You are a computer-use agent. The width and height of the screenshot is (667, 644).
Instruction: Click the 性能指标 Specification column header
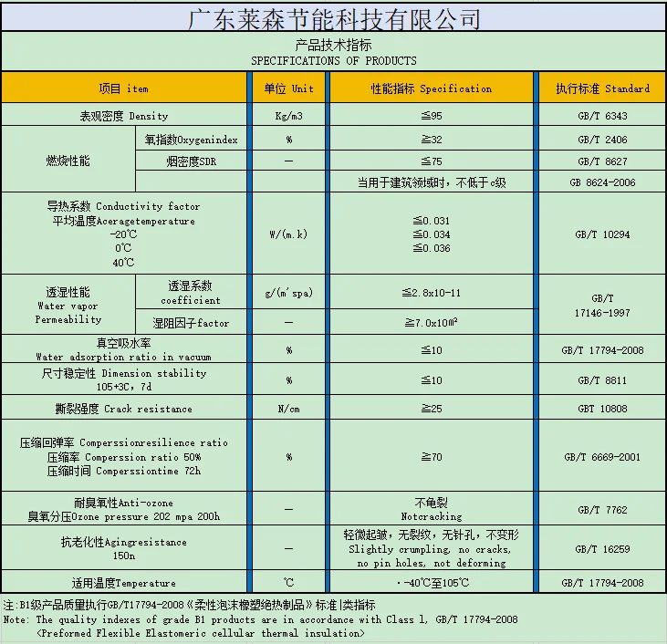tap(431, 88)
